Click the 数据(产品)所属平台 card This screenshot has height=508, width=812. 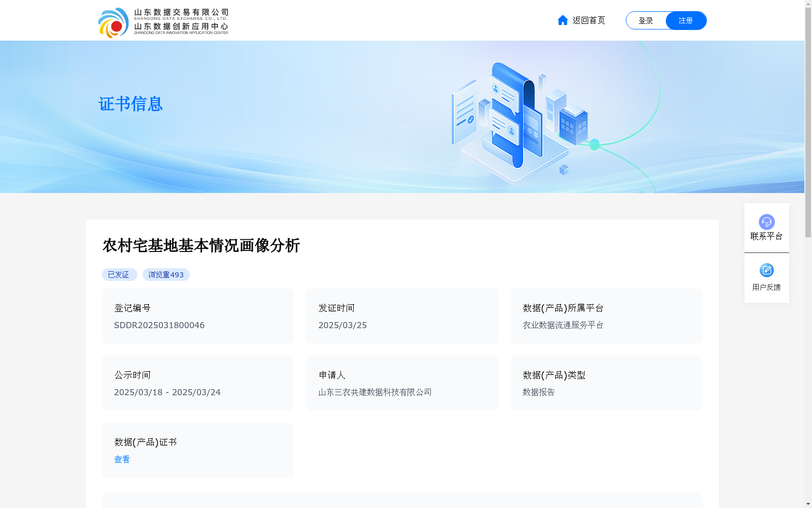pos(606,316)
